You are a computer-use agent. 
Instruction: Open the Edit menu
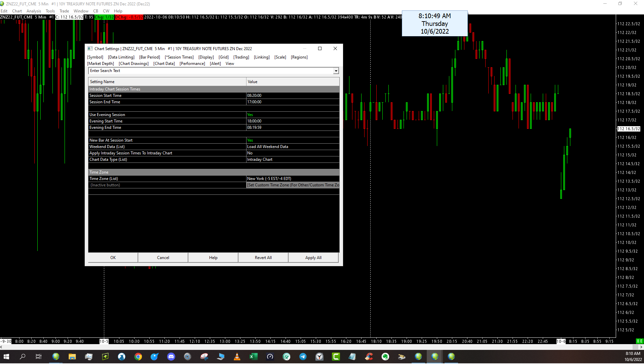click(x=4, y=11)
